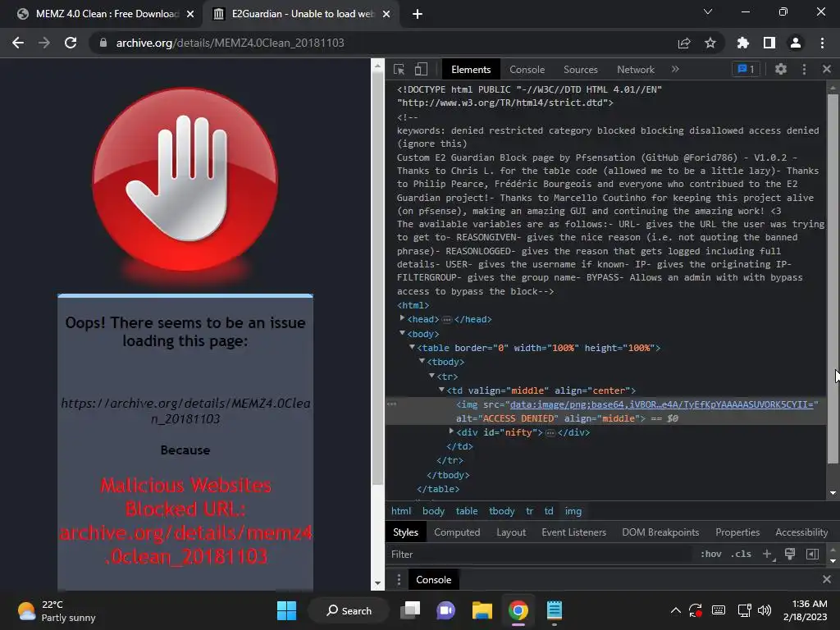840x630 pixels.
Task: Open the Chrome three-dot menu
Action: coord(822,43)
